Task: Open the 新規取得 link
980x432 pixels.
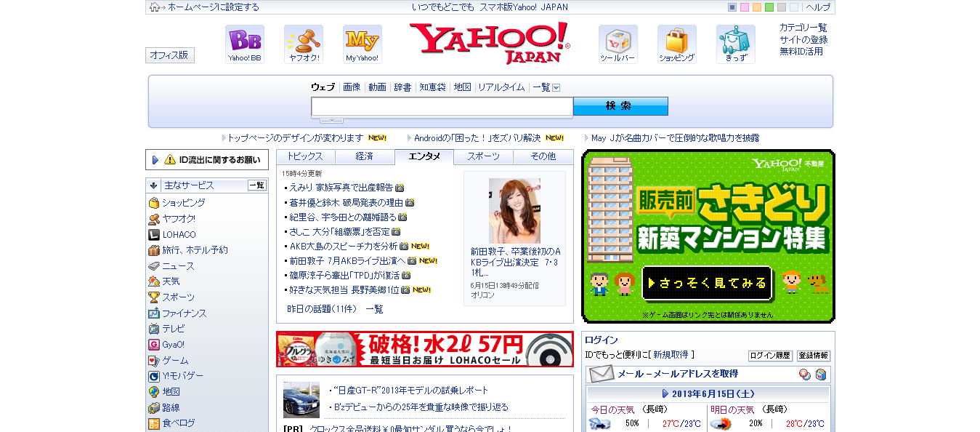Action: point(671,355)
